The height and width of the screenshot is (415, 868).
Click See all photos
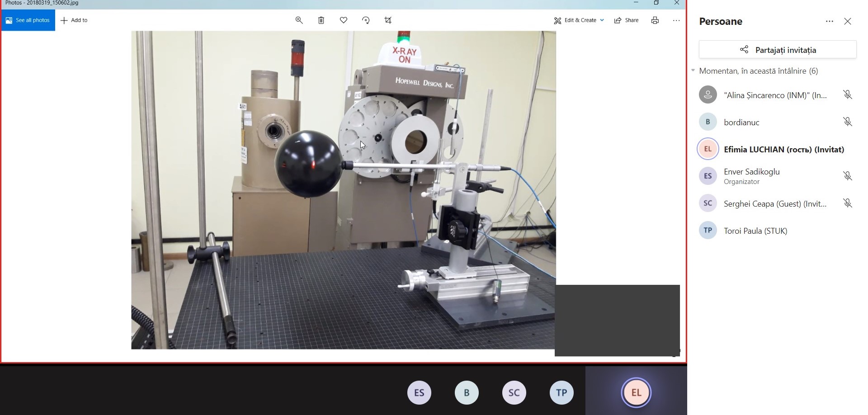[28, 20]
